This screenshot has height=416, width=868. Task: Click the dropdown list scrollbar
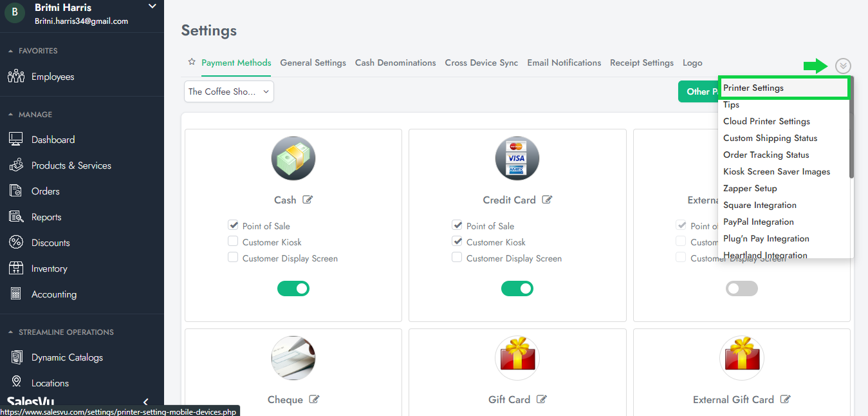click(x=851, y=129)
